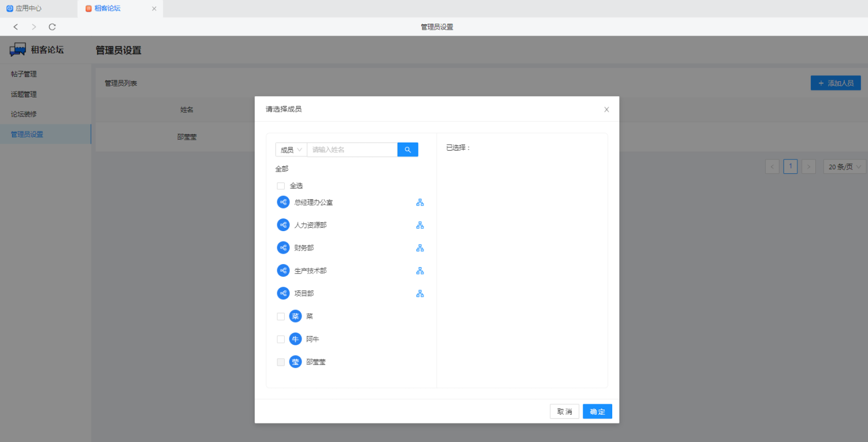Click hierarchy icon beside 人力资源部

pos(420,225)
